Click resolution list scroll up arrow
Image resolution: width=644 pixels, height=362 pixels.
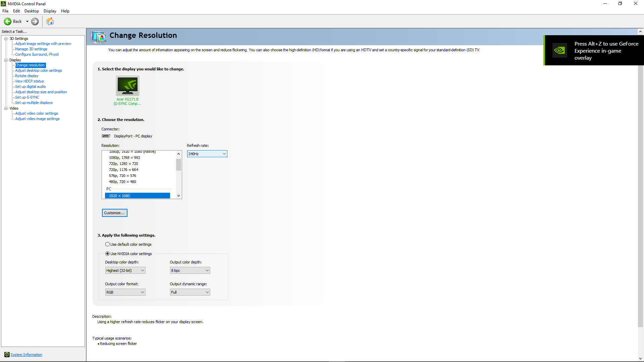[178, 154]
